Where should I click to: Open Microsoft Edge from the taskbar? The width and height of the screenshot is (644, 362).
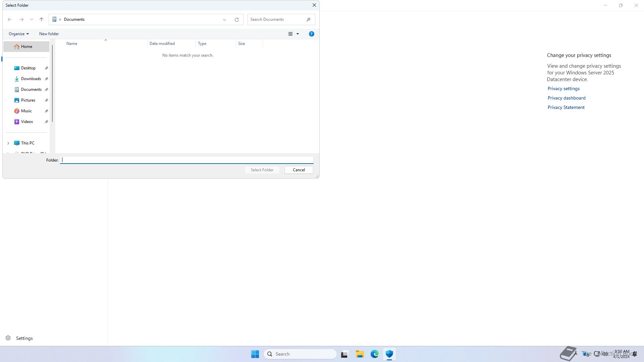(374, 354)
